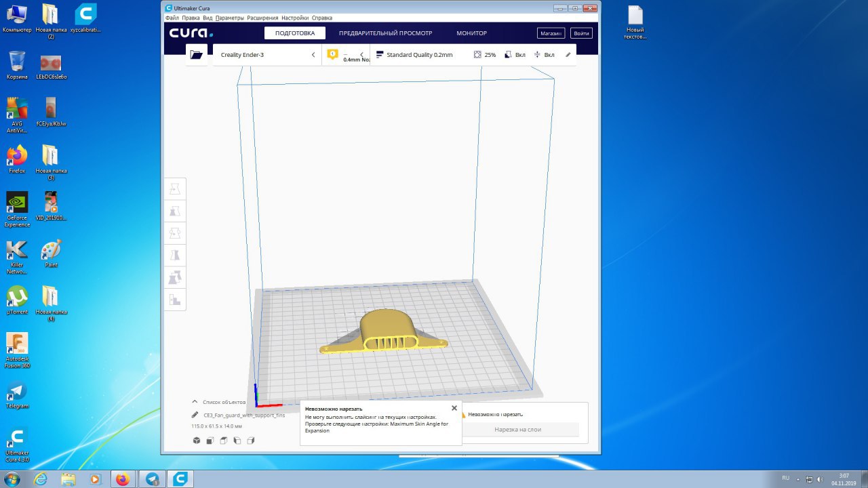Click the 'Нарезка на слои' slice button

pyautogui.click(x=517, y=429)
